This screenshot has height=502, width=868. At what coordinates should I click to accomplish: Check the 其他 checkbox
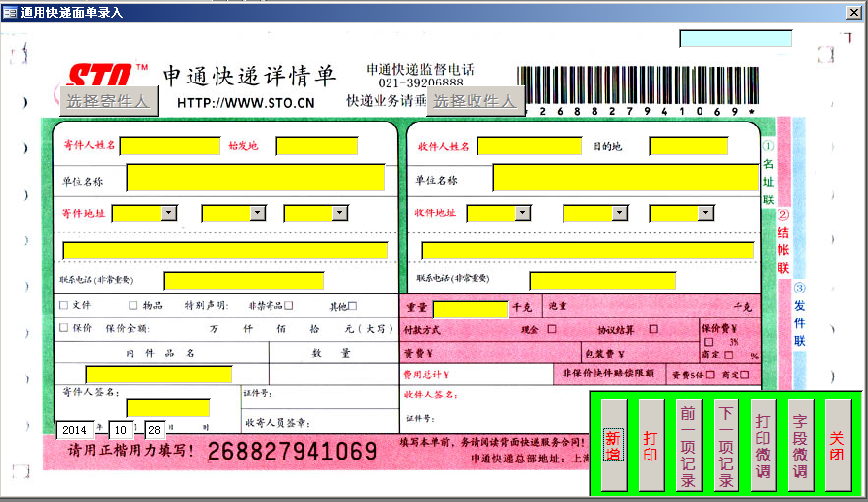click(353, 306)
